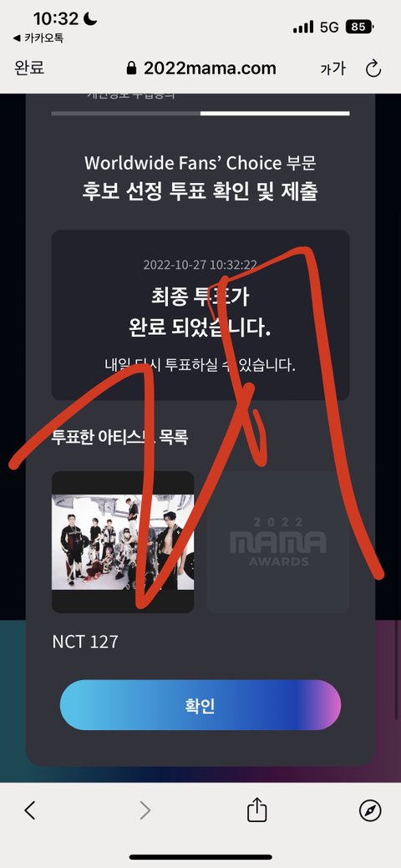Go forward with the right chevron
Image resolution: width=401 pixels, height=868 pixels.
coord(145,810)
